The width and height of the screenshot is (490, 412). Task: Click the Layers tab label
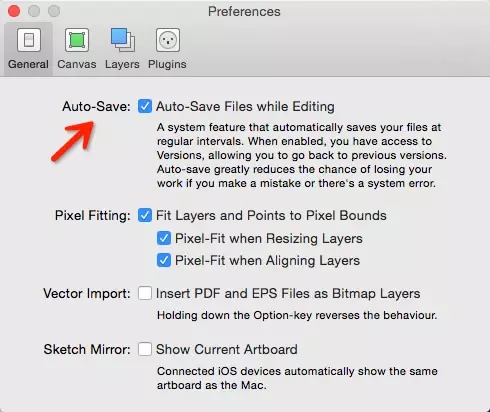click(122, 64)
